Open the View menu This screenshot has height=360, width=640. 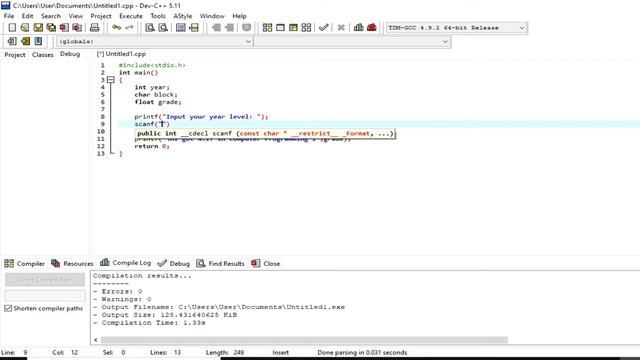pyautogui.click(x=76, y=16)
